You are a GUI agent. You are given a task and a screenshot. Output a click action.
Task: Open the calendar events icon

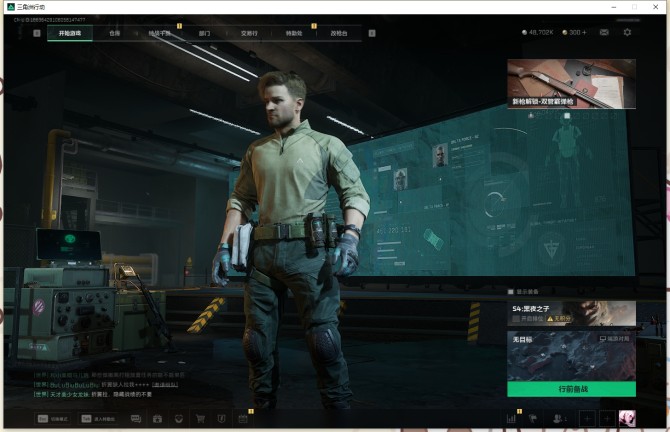pos(243,419)
